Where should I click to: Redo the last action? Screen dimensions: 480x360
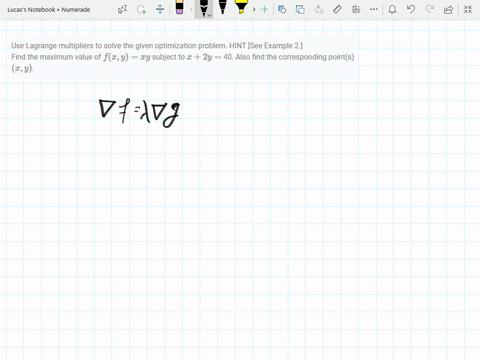(x=430, y=9)
